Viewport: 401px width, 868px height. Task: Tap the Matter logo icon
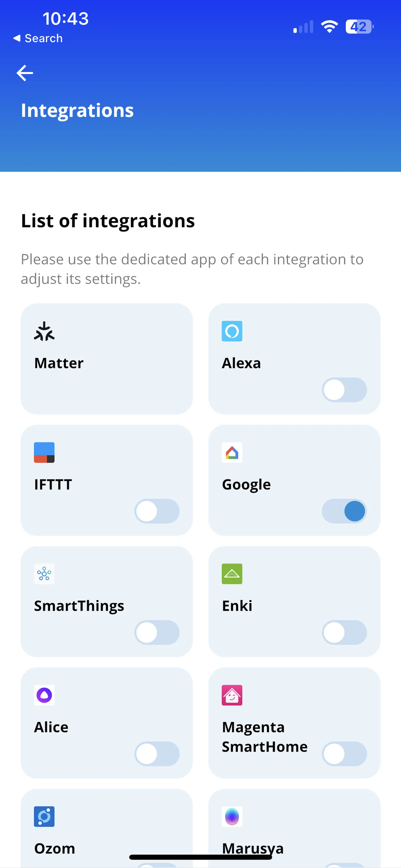44,331
